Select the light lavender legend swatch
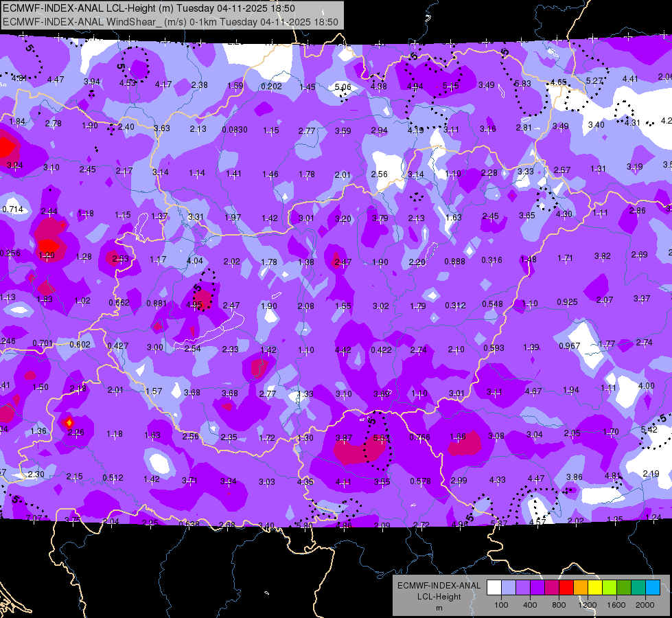This screenshot has width=672, height=618. coord(508,587)
